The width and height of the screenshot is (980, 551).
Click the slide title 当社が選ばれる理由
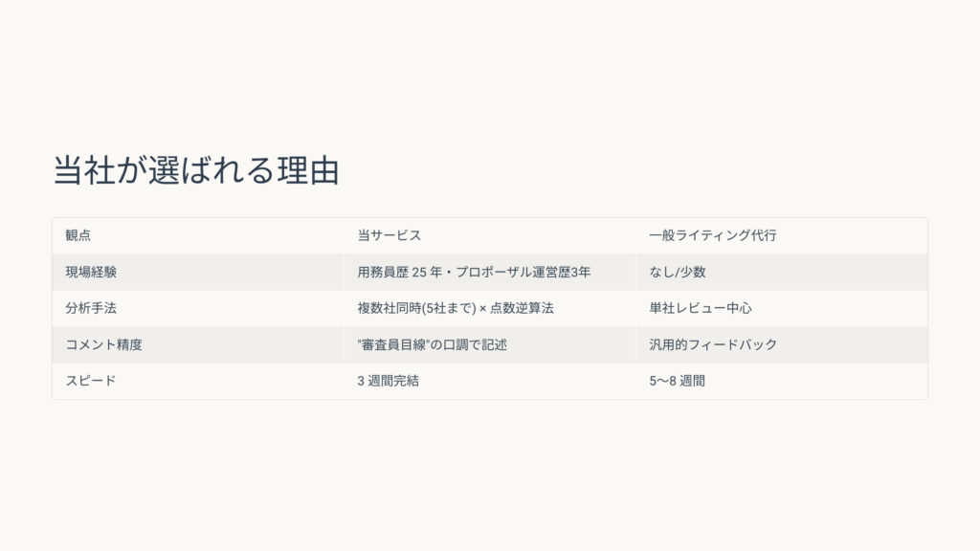196,171
